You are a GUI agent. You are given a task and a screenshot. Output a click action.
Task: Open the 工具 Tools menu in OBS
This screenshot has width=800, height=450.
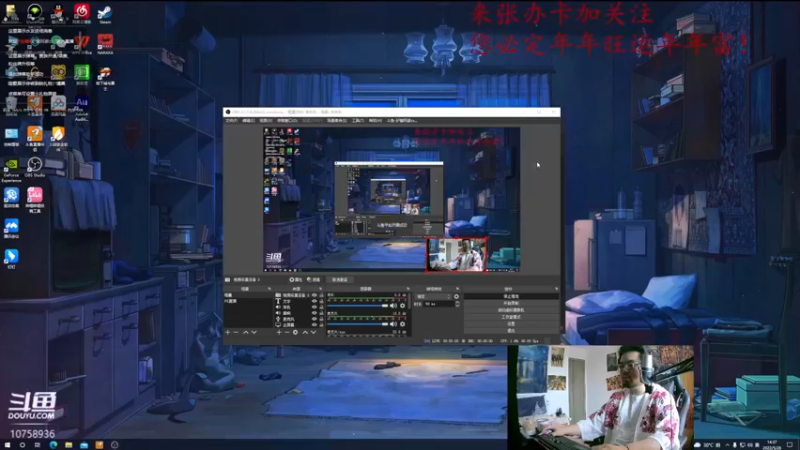click(358, 121)
